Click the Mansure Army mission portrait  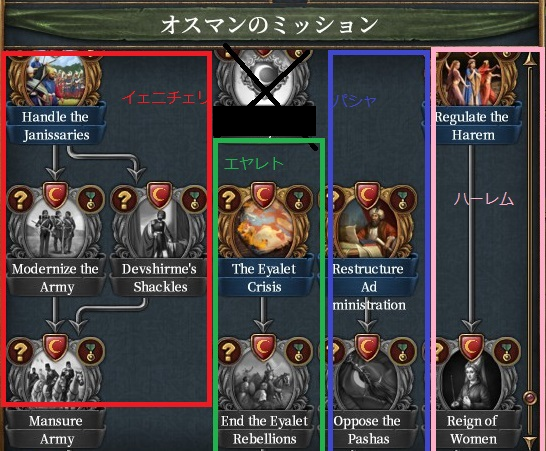point(55,381)
